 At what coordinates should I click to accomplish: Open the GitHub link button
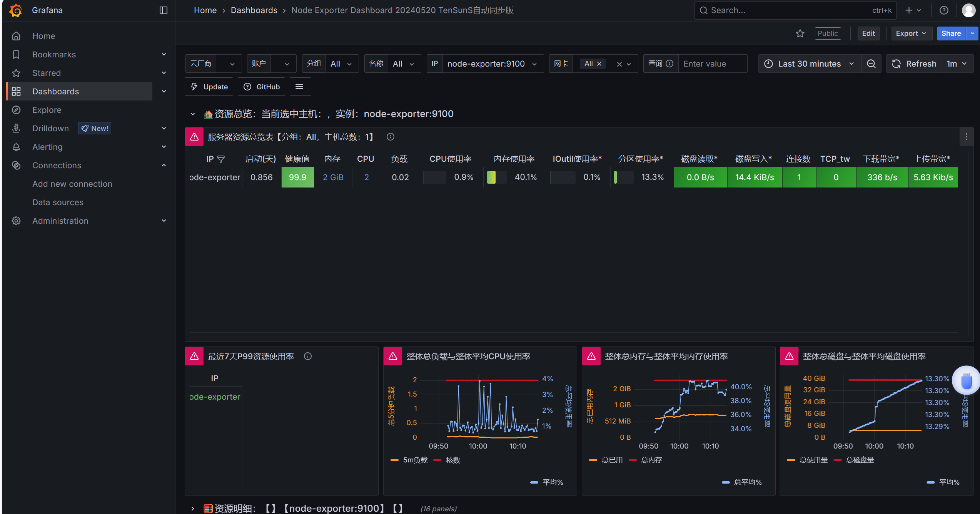pos(262,87)
